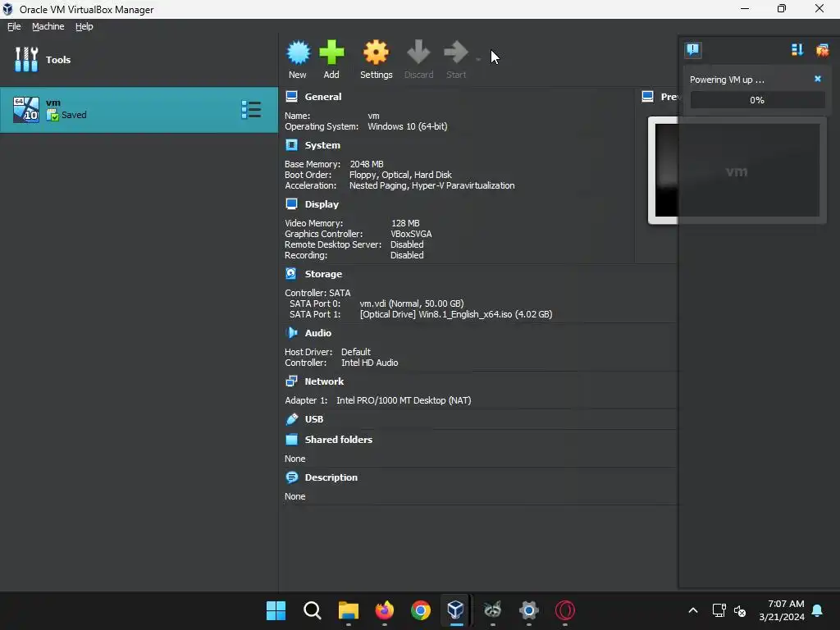Click the Intel PRO/1000 MT Desktop adapter text
The width and height of the screenshot is (840, 630).
(404, 400)
